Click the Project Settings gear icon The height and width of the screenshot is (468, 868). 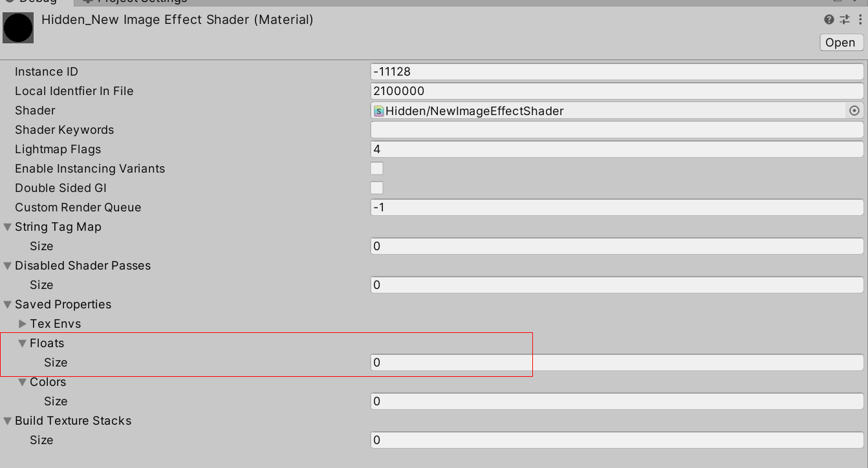pyautogui.click(x=87, y=2)
